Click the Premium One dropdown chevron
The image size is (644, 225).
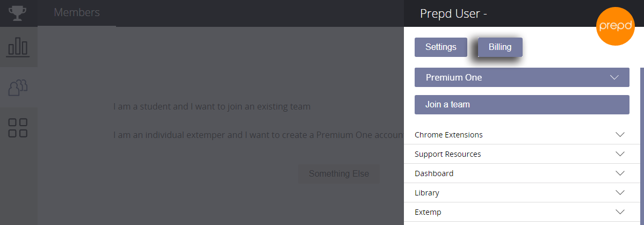[614, 77]
